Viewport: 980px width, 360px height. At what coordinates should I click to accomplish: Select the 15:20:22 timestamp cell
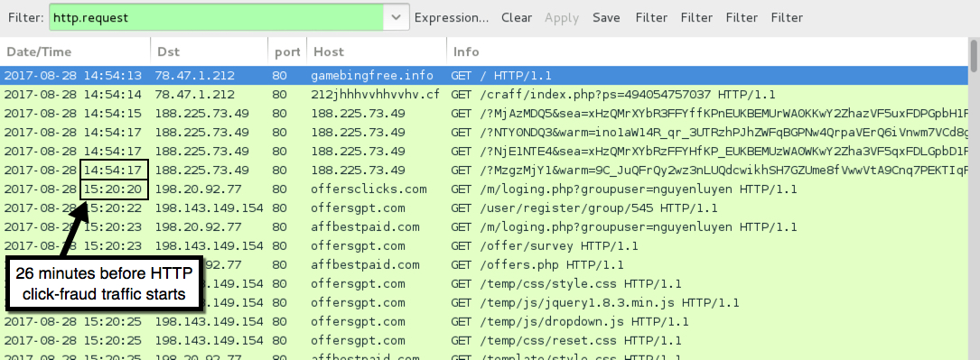113,208
